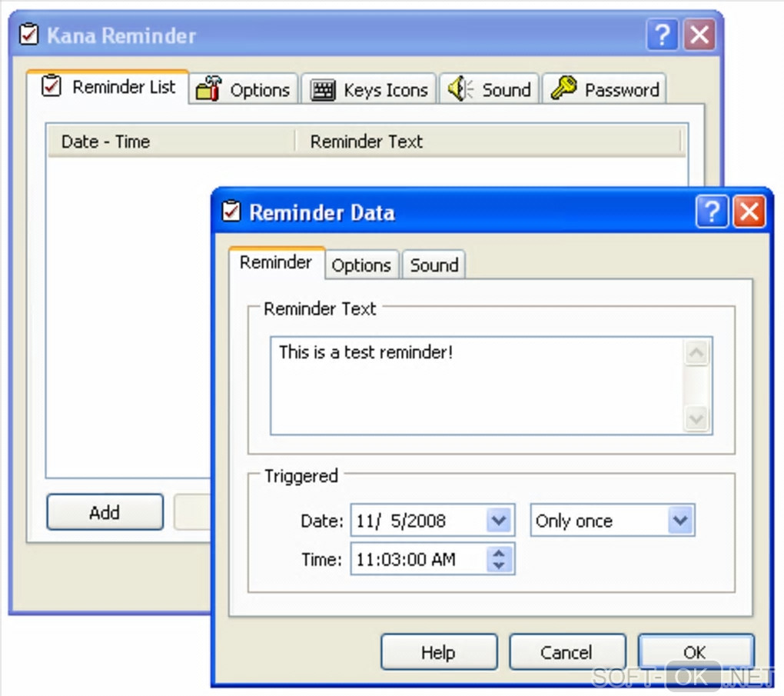Click Add button in Kana Reminder
This screenshot has height=696, width=784.
(x=105, y=512)
